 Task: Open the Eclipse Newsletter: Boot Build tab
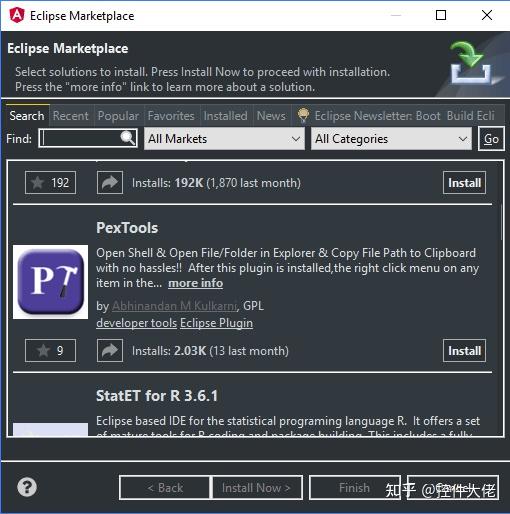[x=397, y=116]
